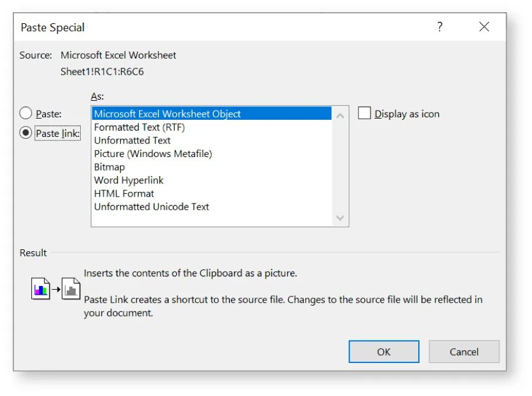Pick Bitmap from the As list

109,167
